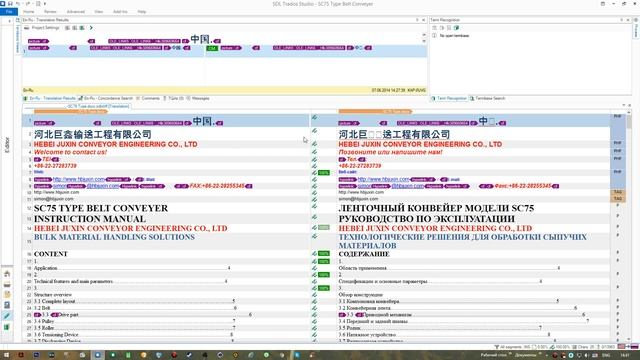Click source row 'Structure overview'
The image size is (640, 360).
tap(53, 295)
